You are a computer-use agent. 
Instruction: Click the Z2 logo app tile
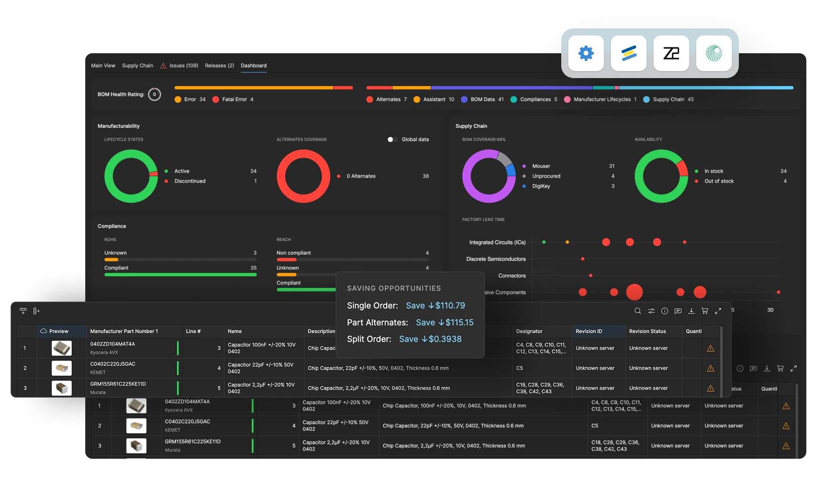pyautogui.click(x=671, y=53)
